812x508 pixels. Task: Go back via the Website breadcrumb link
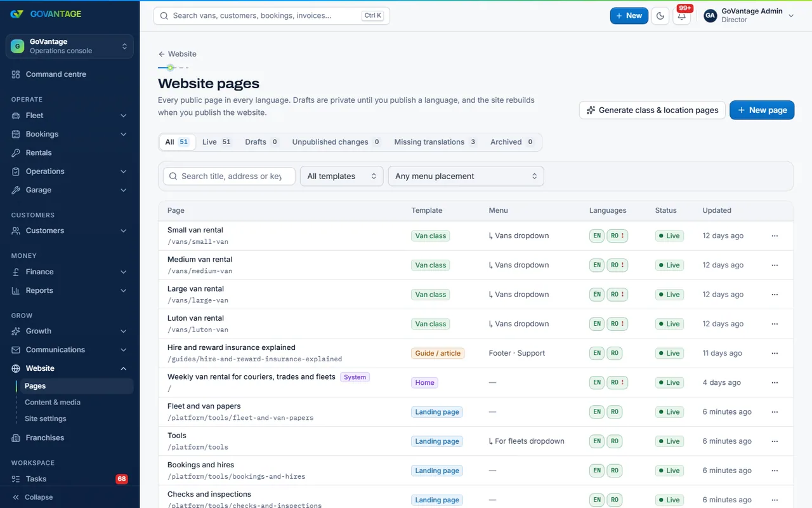[x=178, y=54]
